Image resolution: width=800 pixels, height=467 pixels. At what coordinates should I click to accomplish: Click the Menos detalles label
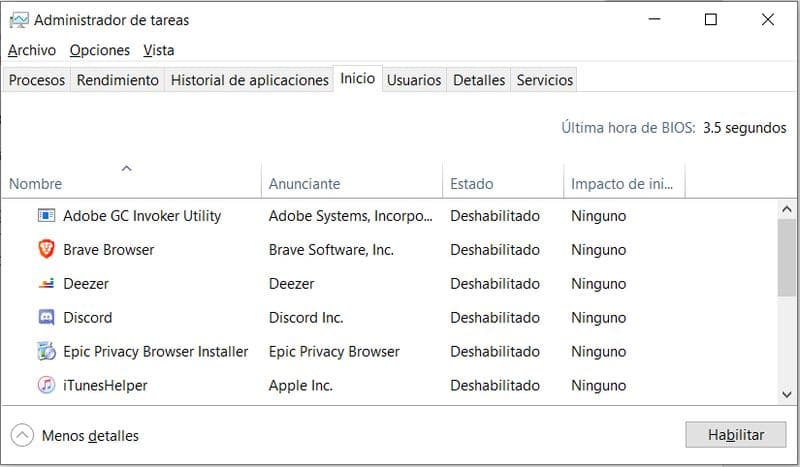[90, 436]
